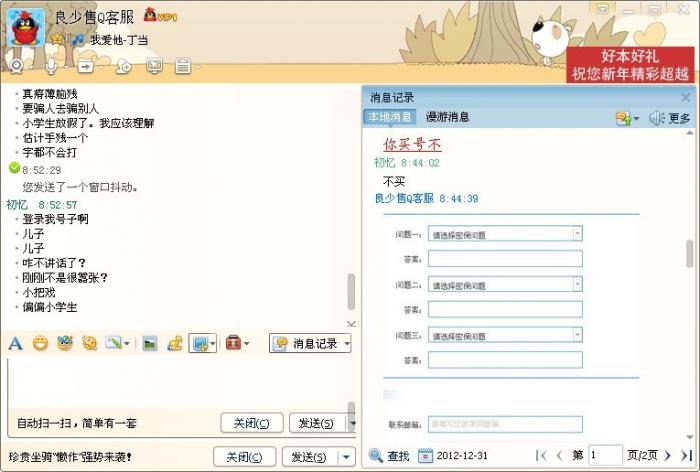Open the contact's QQ penguin avatar
700x472 pixels.
tap(25, 28)
